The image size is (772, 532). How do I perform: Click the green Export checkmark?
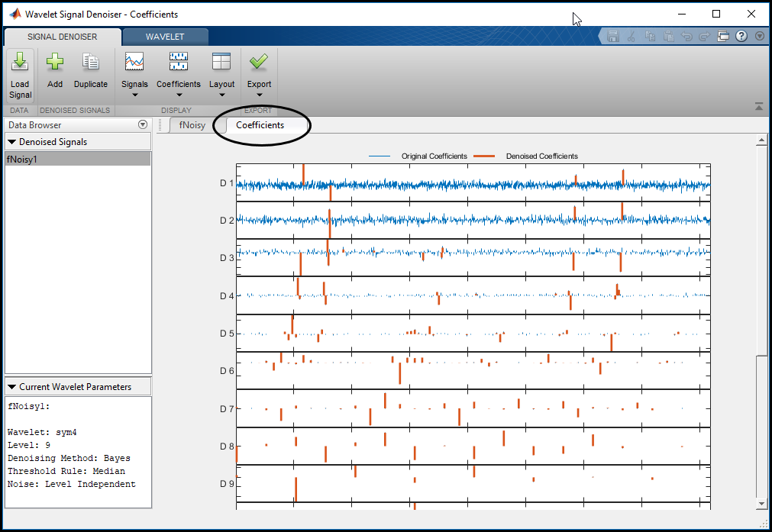259,63
